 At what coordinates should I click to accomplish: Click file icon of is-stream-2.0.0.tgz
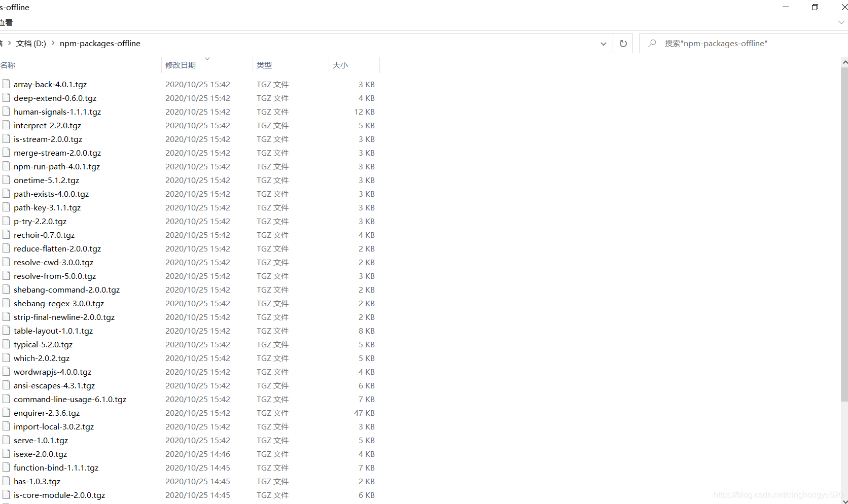(6, 138)
